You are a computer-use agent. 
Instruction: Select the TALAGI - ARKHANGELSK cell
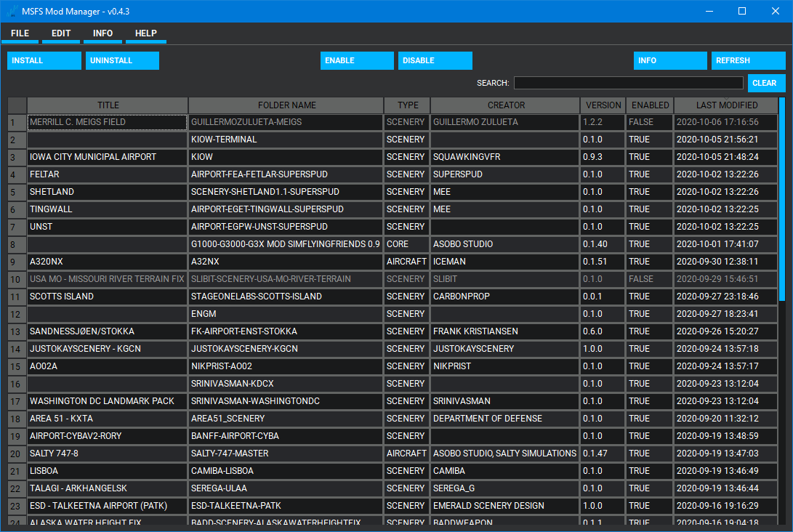click(108, 488)
